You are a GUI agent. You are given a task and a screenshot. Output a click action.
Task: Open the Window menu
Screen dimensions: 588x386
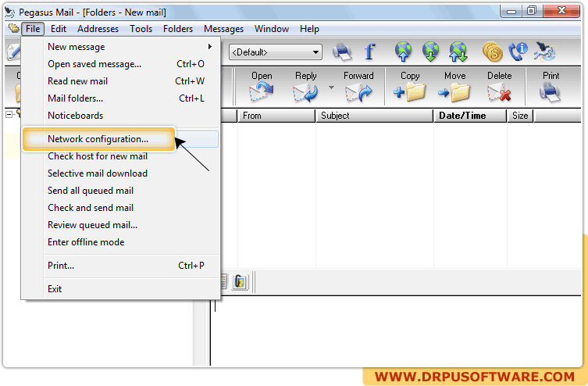pyautogui.click(x=272, y=29)
